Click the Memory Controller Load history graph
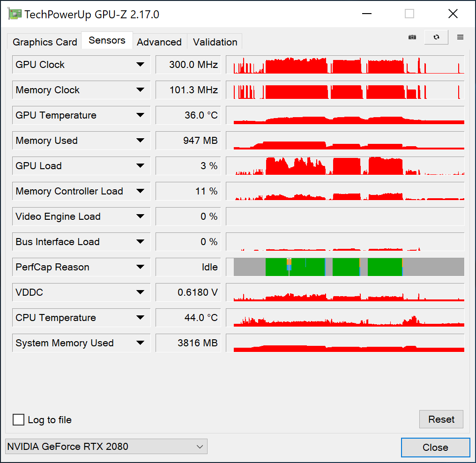 click(345, 191)
